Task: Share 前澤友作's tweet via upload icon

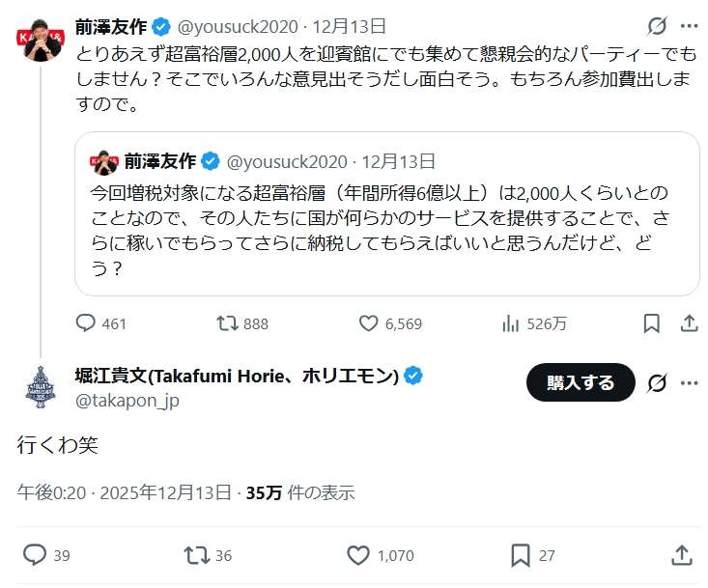Action: [x=689, y=323]
